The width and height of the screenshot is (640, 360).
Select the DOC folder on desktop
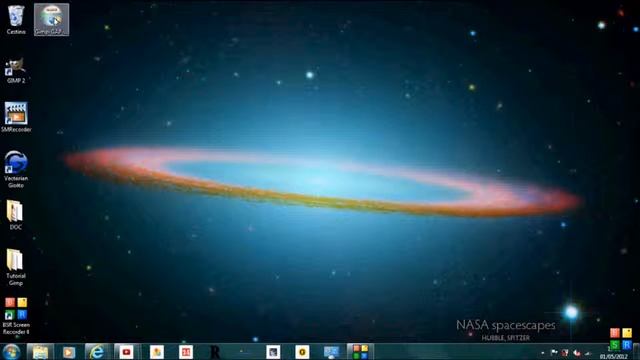coord(15,215)
